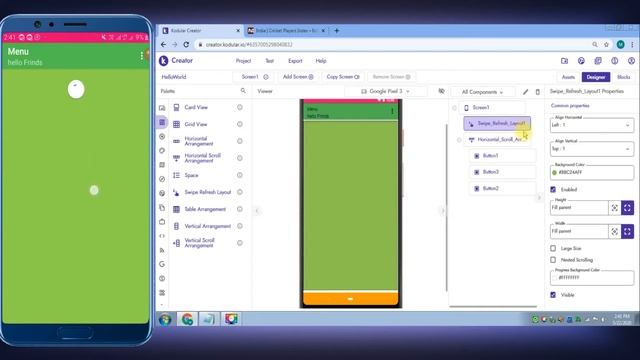
Task: Click the Background Color swatch field
Action: tap(592, 173)
